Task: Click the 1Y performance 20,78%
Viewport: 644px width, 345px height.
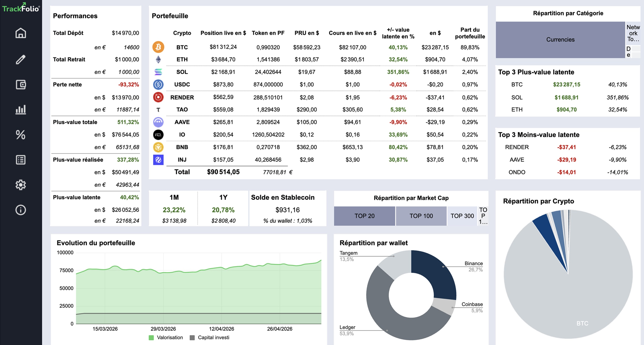Action: click(x=223, y=210)
